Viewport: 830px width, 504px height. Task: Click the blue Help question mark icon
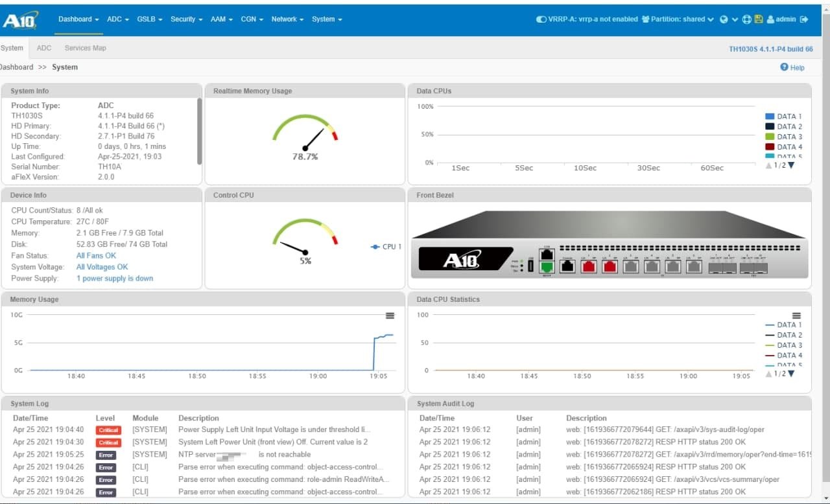click(x=784, y=67)
